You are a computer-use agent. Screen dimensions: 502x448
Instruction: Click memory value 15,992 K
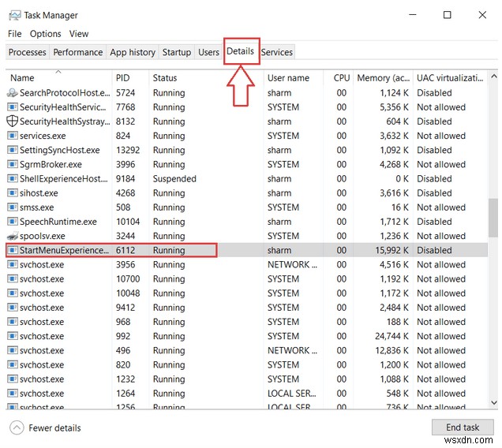click(391, 250)
